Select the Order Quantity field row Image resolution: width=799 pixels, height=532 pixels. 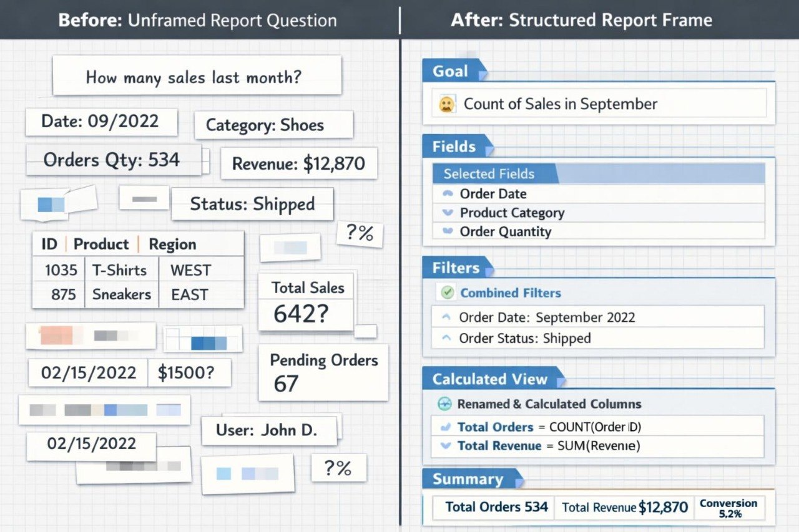tap(599, 231)
